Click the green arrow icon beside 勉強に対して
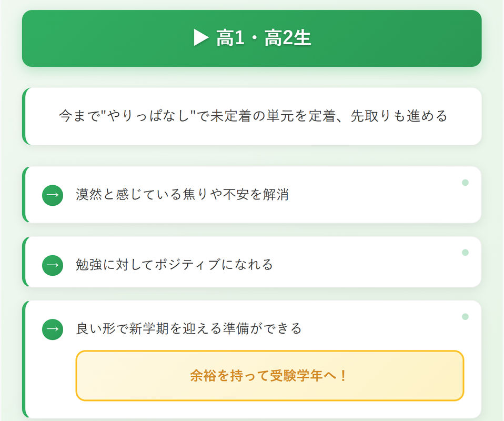 [x=53, y=265]
